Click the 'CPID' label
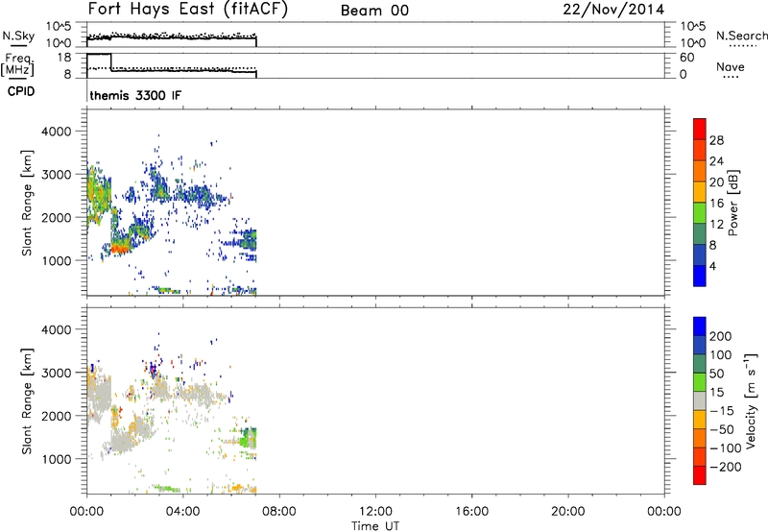The image size is (768, 532). [21, 91]
